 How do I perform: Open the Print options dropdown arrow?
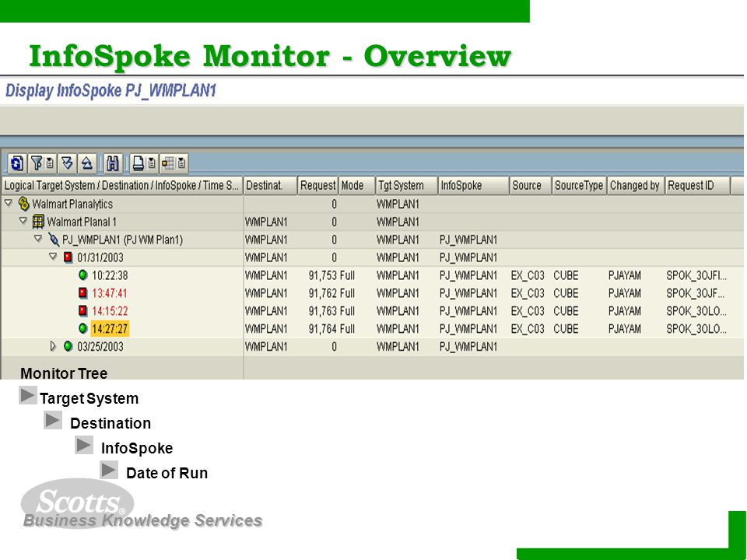(152, 163)
